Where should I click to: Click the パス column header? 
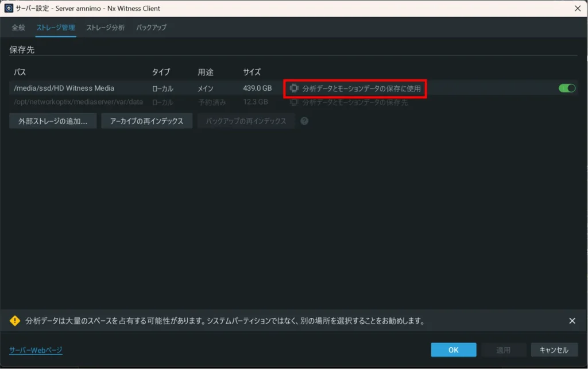click(20, 72)
